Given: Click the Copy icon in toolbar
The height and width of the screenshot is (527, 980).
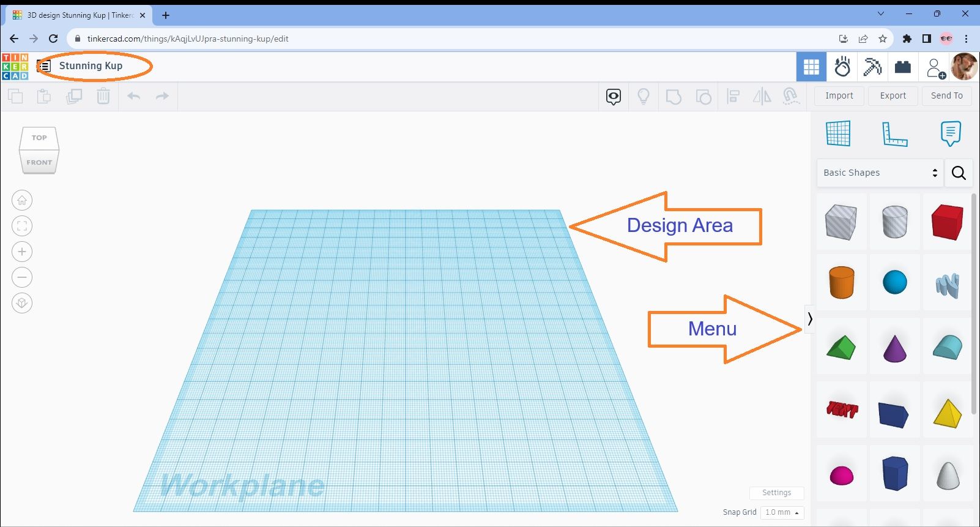Looking at the screenshot, I should pyautogui.click(x=15, y=96).
